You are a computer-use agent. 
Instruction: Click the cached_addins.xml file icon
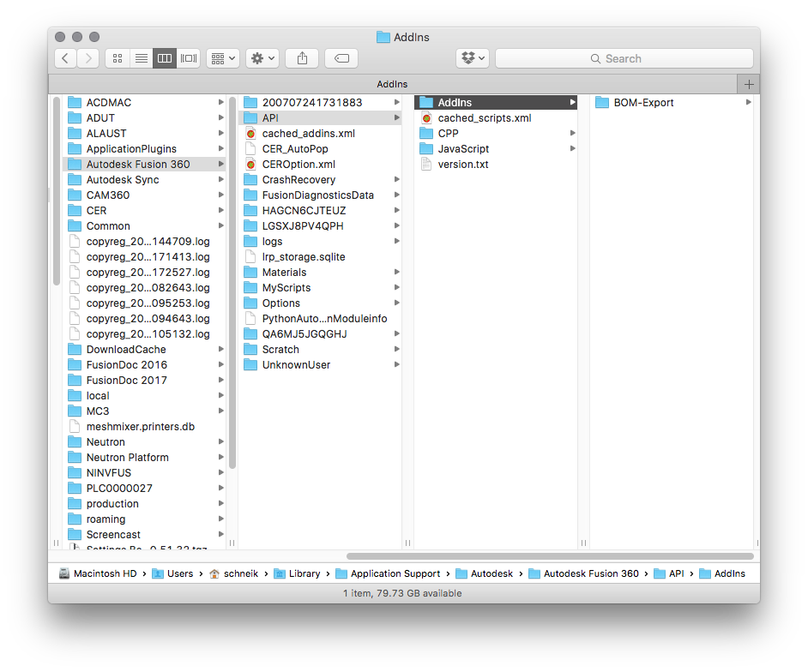[250, 134]
